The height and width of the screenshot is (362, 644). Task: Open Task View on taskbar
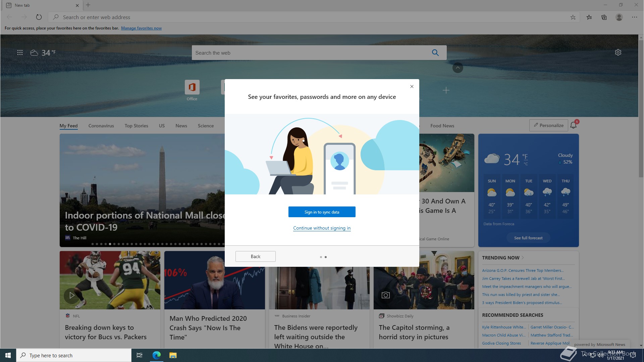tap(140, 355)
